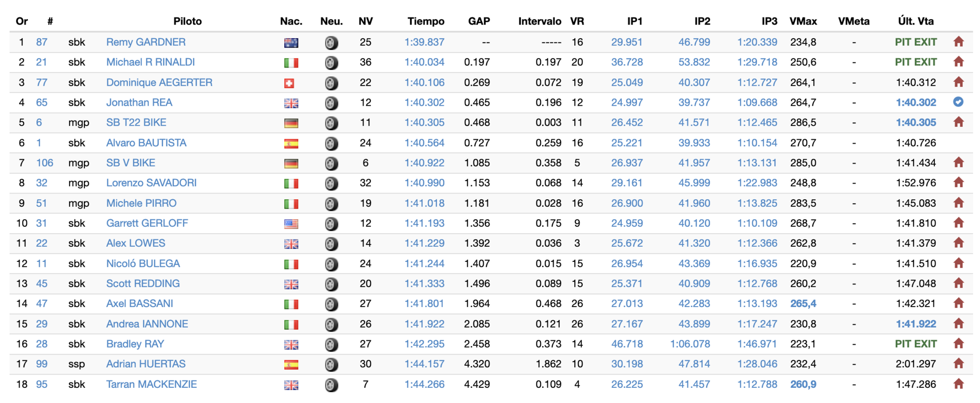Click Bradley RAY's time 1:42.295

[x=424, y=344]
